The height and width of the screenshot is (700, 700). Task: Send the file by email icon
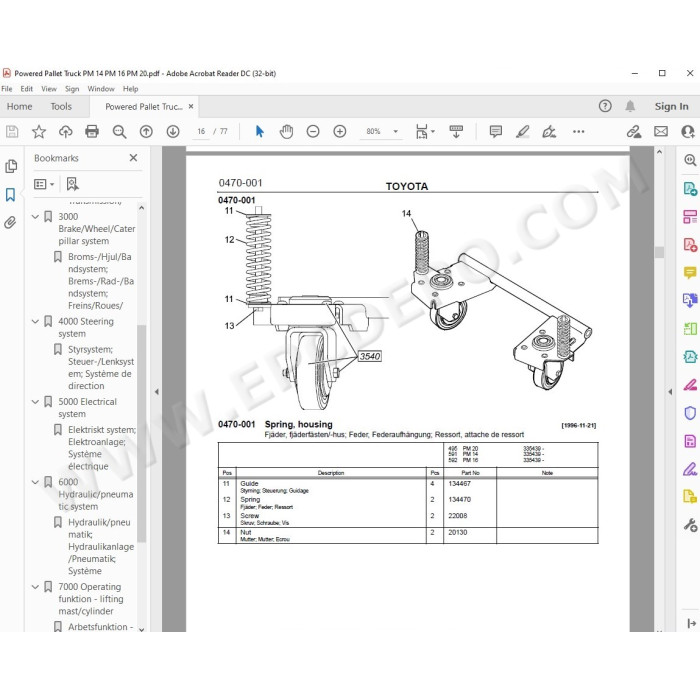pos(661,131)
